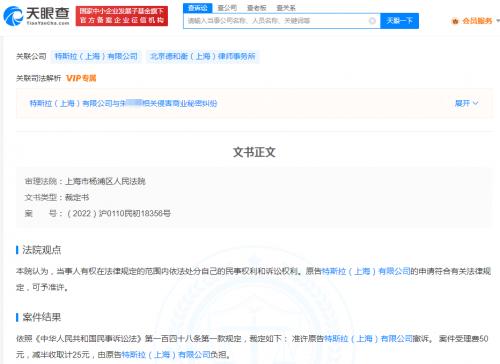This screenshot has width=500, height=364.
Task: Select the 查诉讼 search tab
Action: tap(198, 8)
